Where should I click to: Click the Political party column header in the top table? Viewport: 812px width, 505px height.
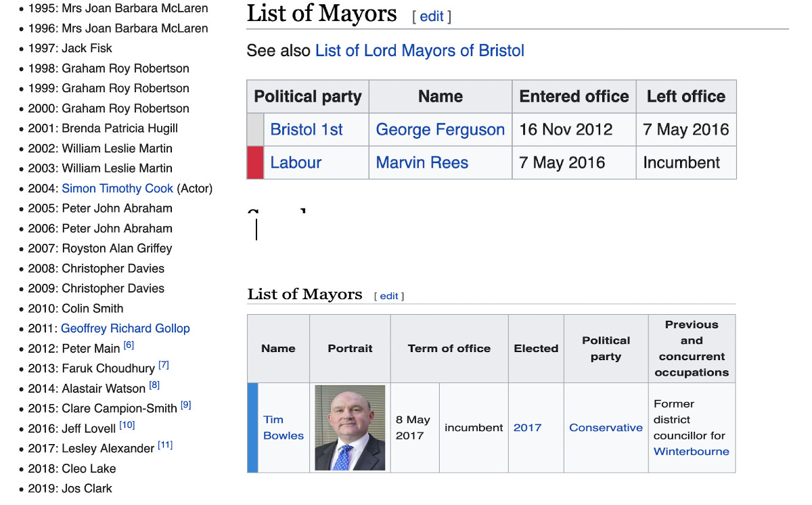coord(308,97)
